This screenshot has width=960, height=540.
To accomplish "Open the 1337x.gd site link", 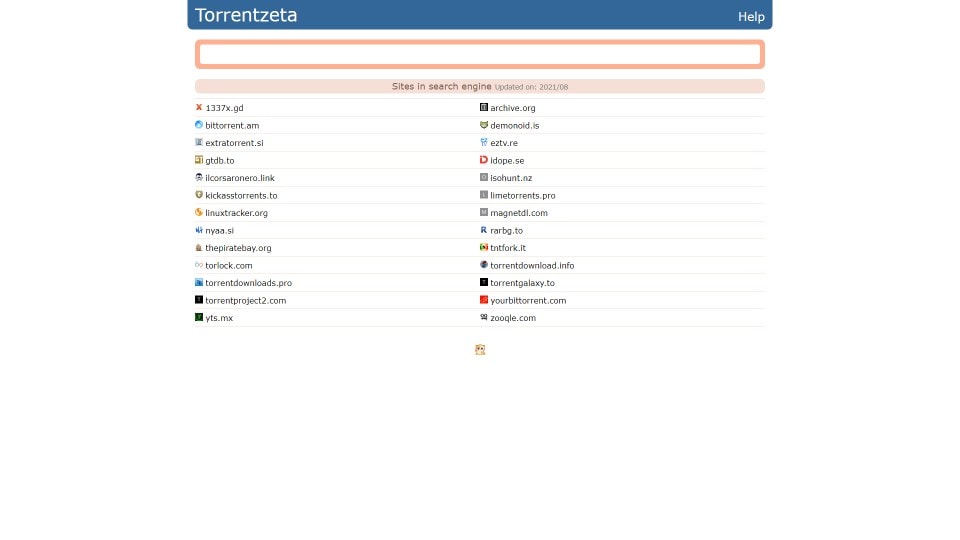I will click(224, 108).
